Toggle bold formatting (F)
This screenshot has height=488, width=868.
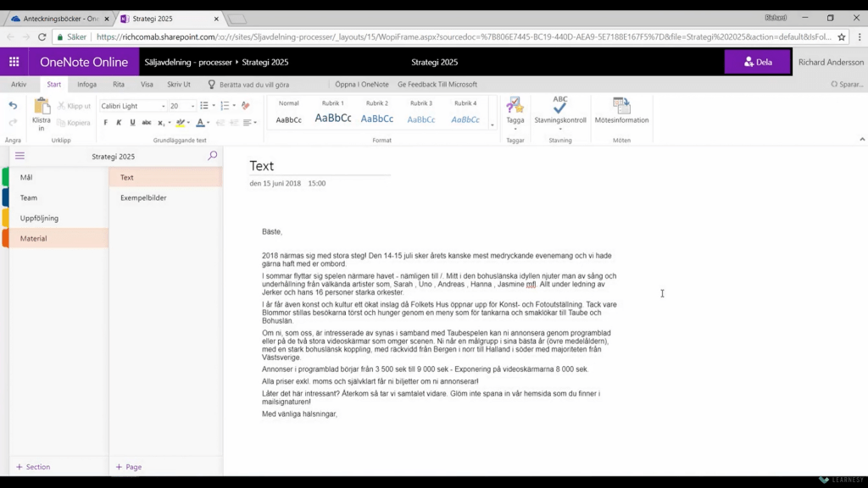coord(105,123)
